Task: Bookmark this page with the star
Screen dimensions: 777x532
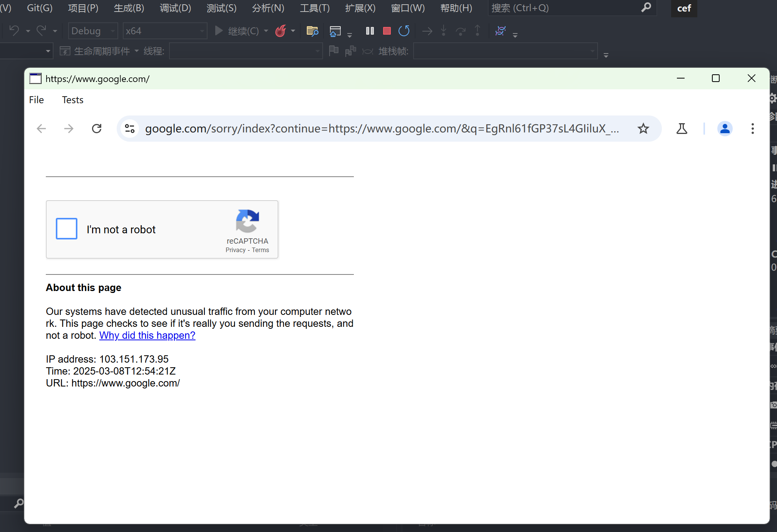Action: (643, 129)
